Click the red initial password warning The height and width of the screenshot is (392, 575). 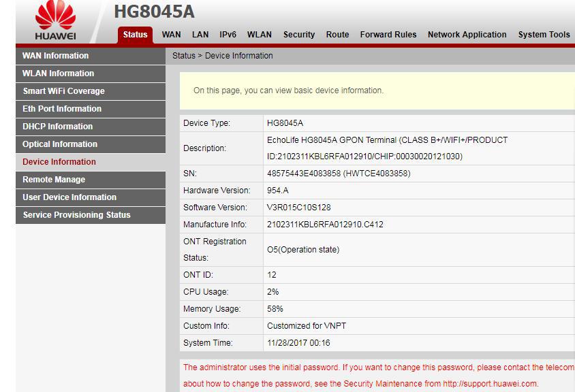point(379,376)
